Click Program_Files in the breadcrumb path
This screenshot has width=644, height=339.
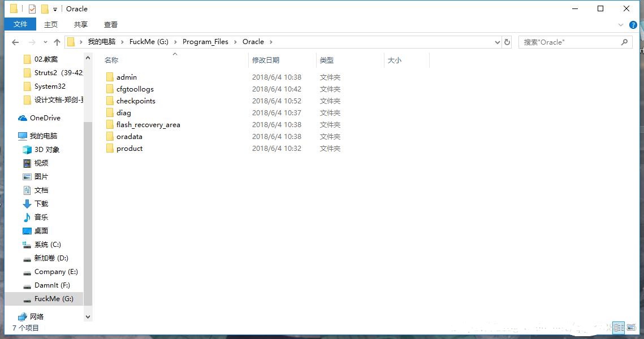pyautogui.click(x=205, y=42)
